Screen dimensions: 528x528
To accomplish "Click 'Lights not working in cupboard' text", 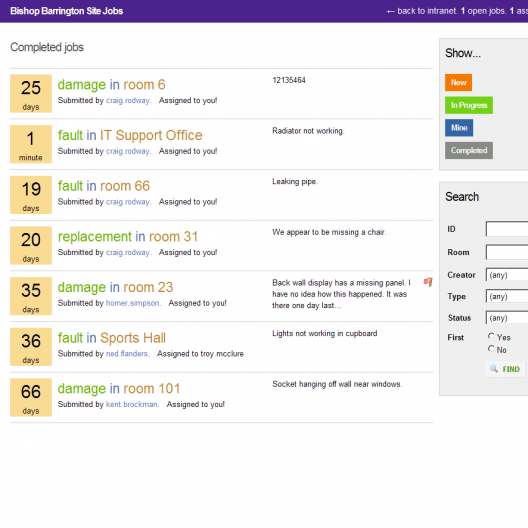I will [325, 333].
